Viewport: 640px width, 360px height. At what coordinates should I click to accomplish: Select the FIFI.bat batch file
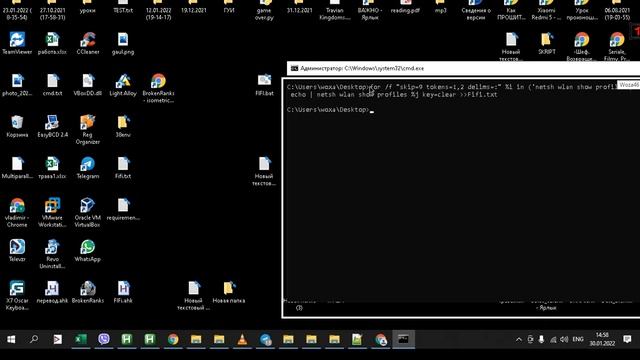tap(264, 85)
